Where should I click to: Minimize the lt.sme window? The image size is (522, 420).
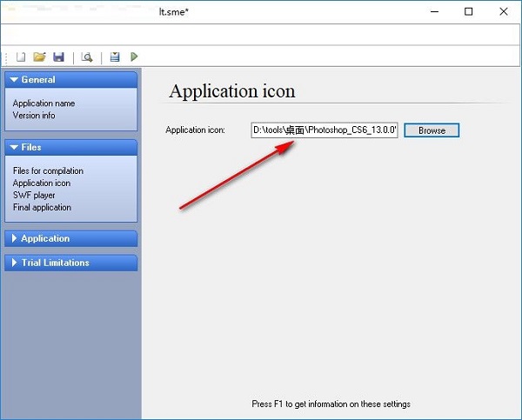[x=434, y=12]
